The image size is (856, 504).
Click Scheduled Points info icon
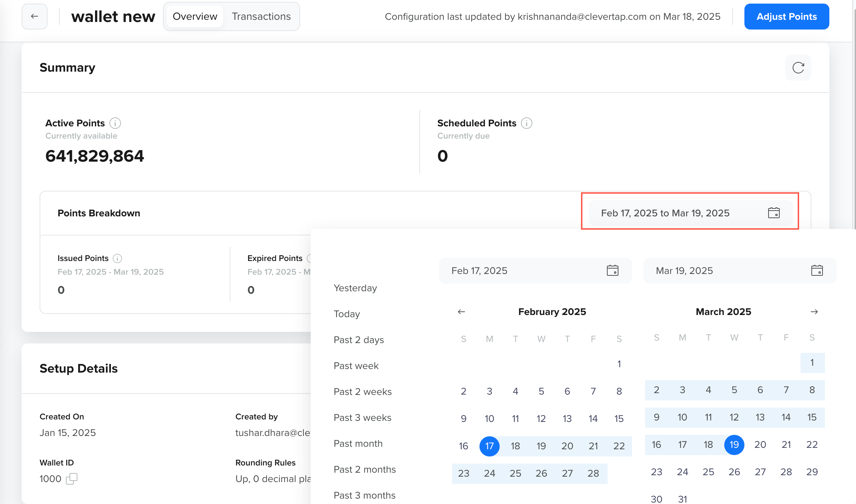(527, 123)
